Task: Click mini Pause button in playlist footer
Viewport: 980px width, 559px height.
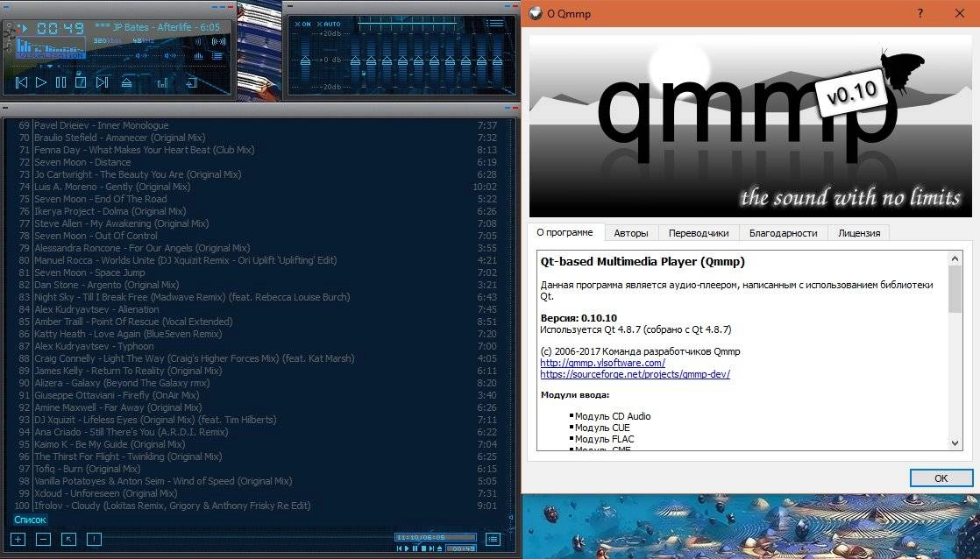Action: coord(415,548)
